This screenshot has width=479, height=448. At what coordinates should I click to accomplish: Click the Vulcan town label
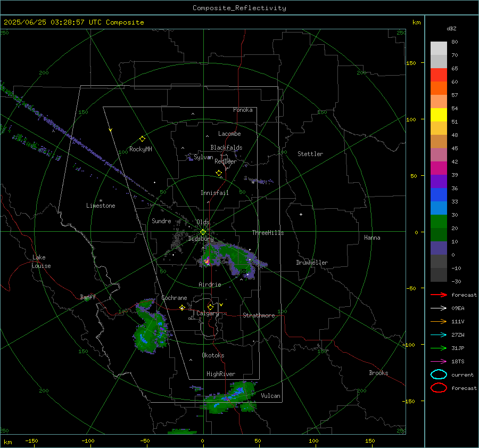click(270, 396)
